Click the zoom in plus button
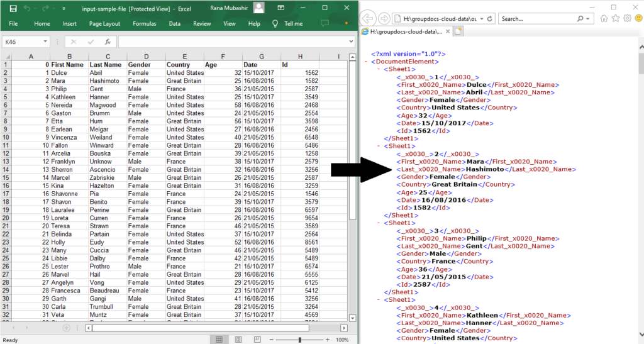644x344 pixels. (327, 340)
